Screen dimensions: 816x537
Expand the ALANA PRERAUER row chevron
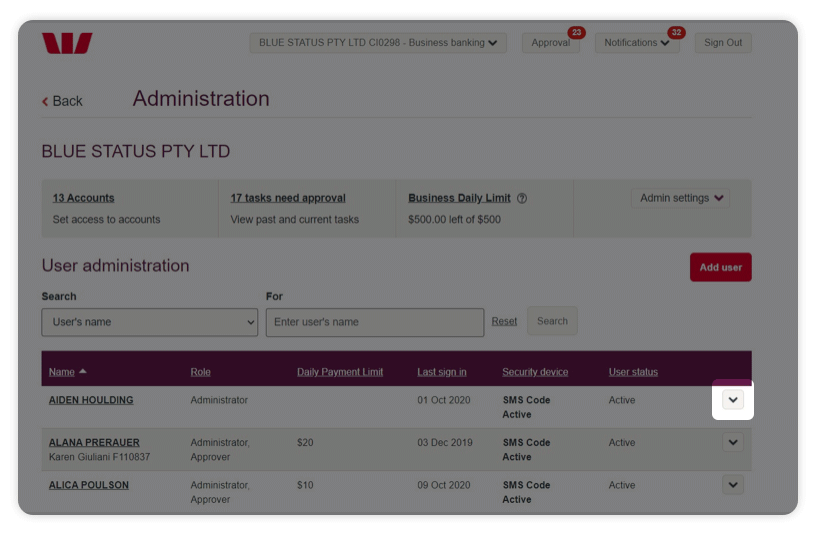(x=733, y=442)
